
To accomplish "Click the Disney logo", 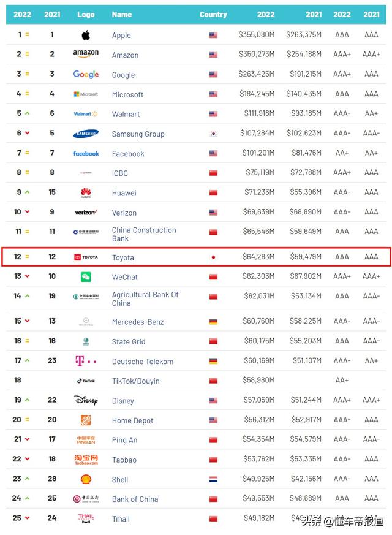I will [x=86, y=400].
